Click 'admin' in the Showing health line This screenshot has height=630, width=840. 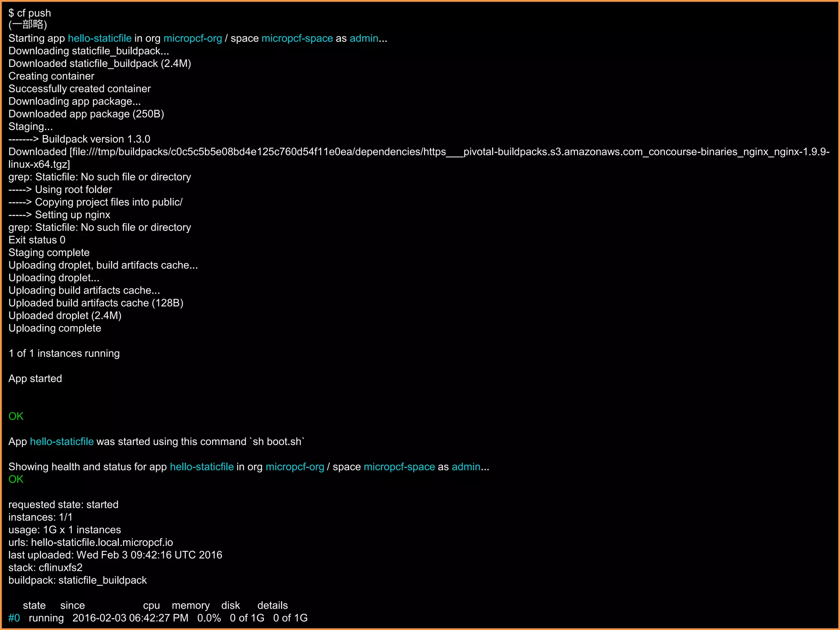466,467
